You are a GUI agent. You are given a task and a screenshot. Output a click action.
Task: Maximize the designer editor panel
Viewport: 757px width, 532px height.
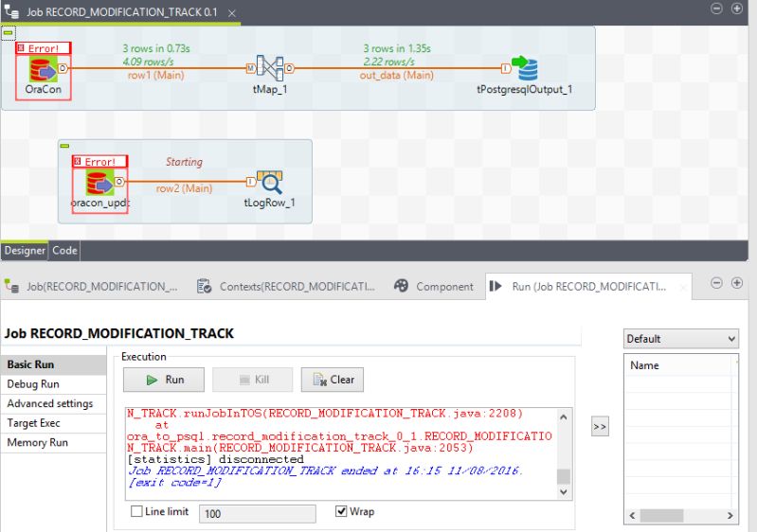[x=737, y=9]
